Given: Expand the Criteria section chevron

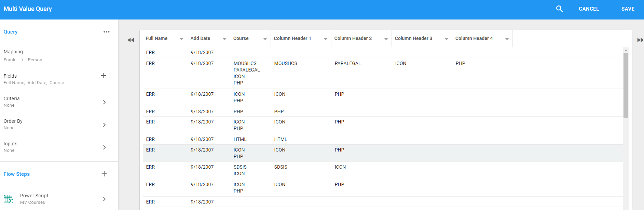Looking at the screenshot, I should pos(104,102).
